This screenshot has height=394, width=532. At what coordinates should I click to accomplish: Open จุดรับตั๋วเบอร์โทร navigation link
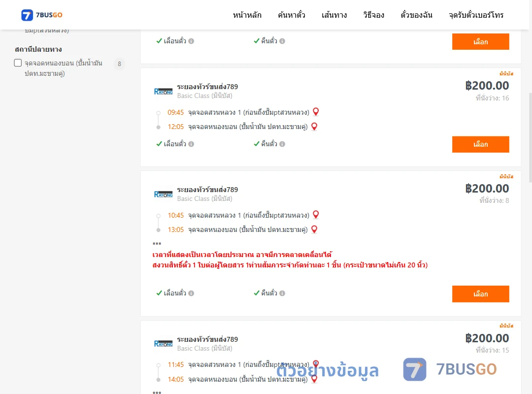tap(476, 15)
